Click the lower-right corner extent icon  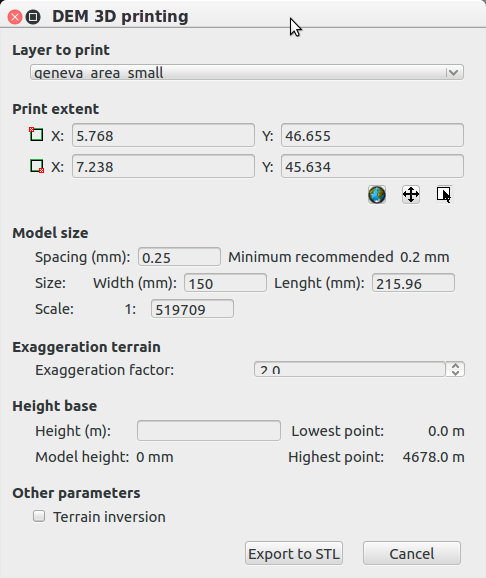[37, 166]
